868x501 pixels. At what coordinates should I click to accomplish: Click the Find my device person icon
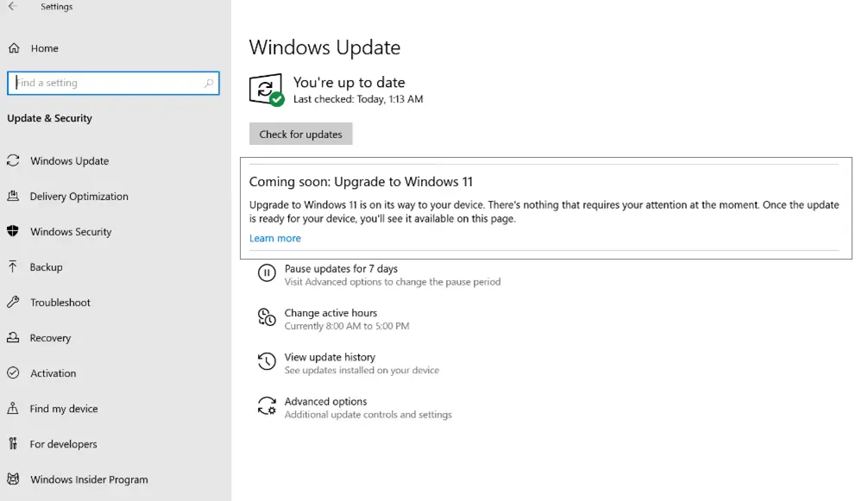pyautogui.click(x=13, y=408)
